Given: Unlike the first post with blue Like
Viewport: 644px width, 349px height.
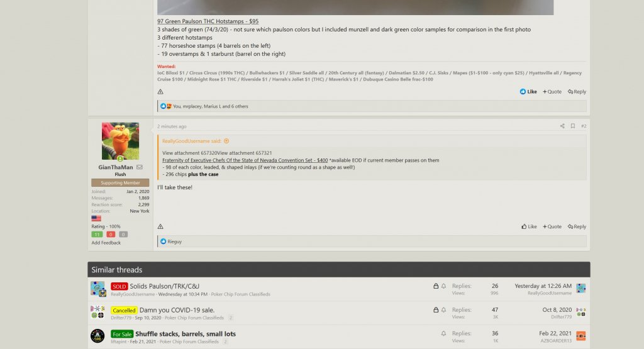Looking at the screenshot, I should [x=528, y=92].
